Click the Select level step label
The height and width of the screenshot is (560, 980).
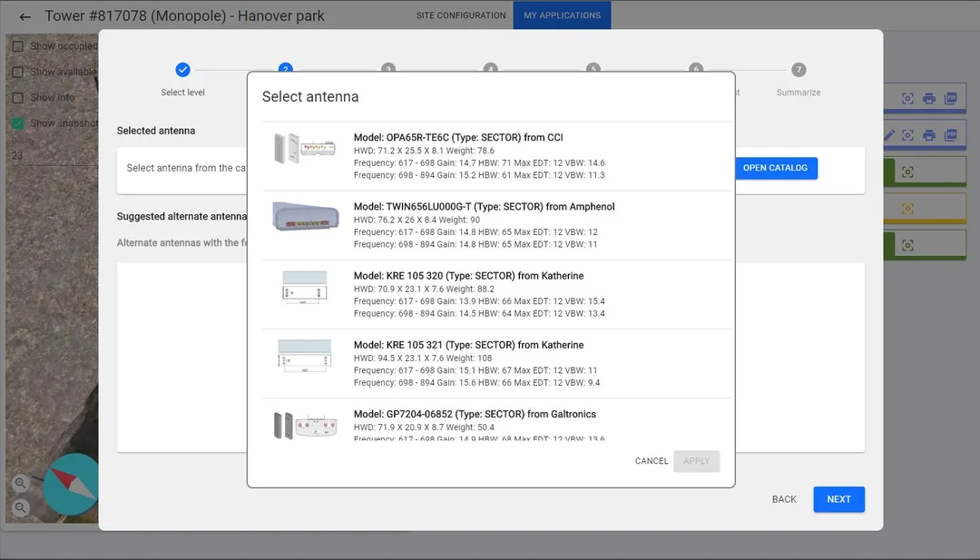pyautogui.click(x=182, y=93)
